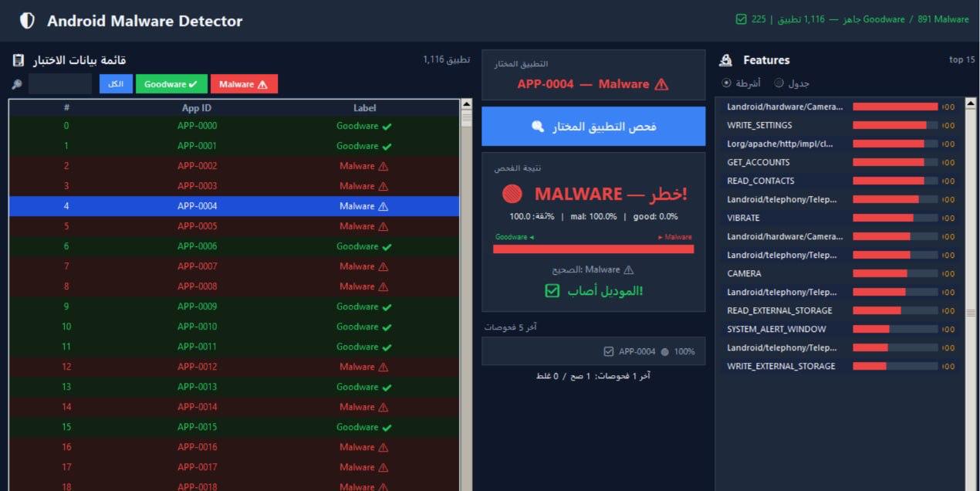This screenshot has height=491, width=980.
Task: Filter list by Malware button
Action: 244,84
